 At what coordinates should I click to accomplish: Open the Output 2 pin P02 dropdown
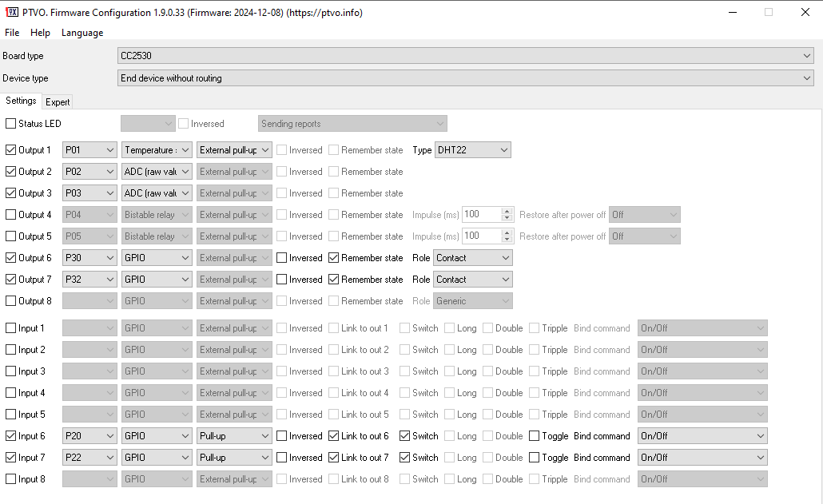click(x=89, y=172)
